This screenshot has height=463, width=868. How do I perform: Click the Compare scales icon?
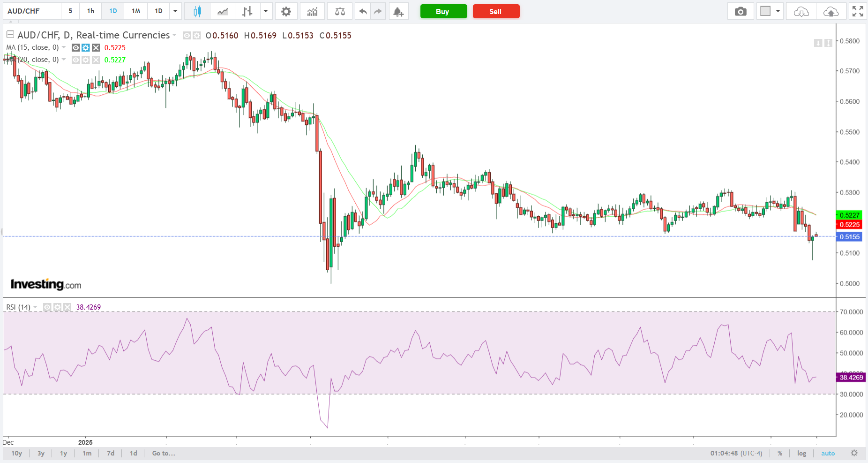pyautogui.click(x=340, y=11)
